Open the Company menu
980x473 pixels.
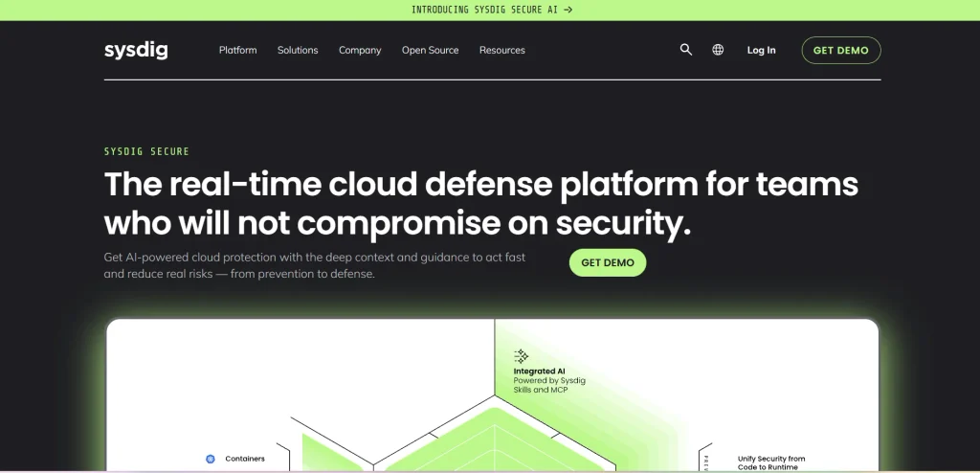(x=360, y=50)
